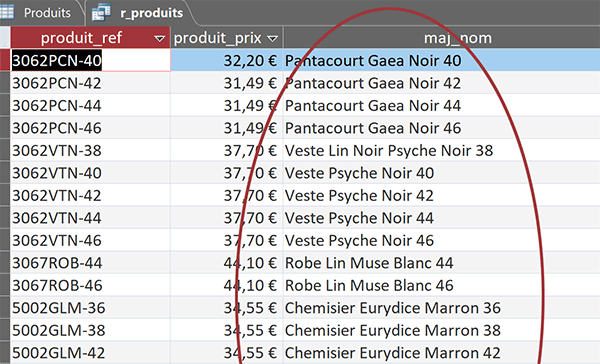
Task: Click the cell 3062VTN-38
Action: [90, 150]
